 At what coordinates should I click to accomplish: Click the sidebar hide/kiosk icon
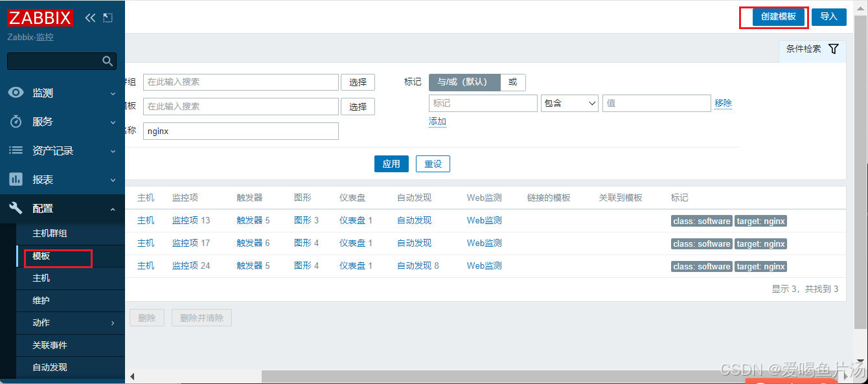pyautogui.click(x=108, y=18)
